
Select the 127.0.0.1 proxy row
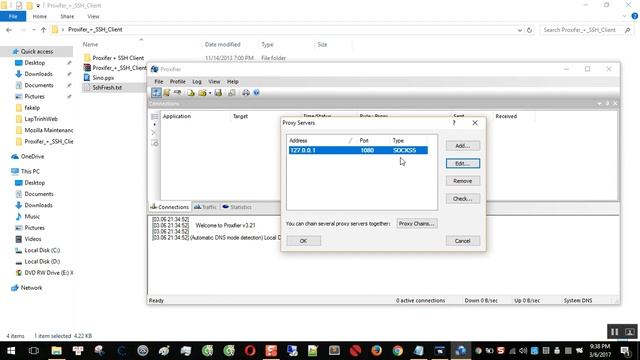[358, 150]
